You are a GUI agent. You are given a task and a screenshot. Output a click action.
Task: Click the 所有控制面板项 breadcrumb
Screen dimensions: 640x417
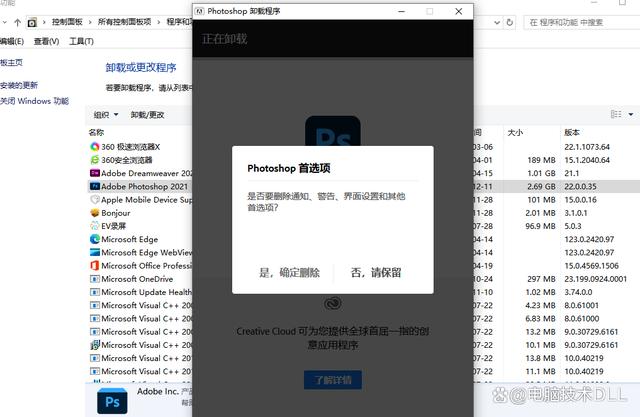(x=124, y=22)
